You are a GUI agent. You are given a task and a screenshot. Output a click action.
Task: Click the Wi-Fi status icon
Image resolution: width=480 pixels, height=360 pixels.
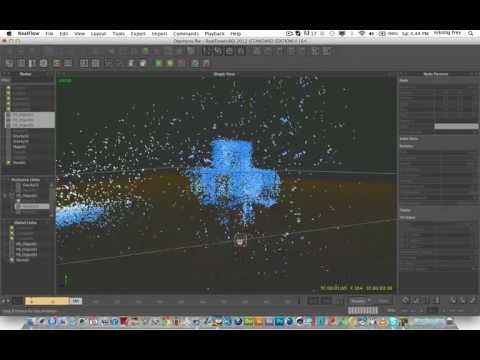tap(362, 33)
